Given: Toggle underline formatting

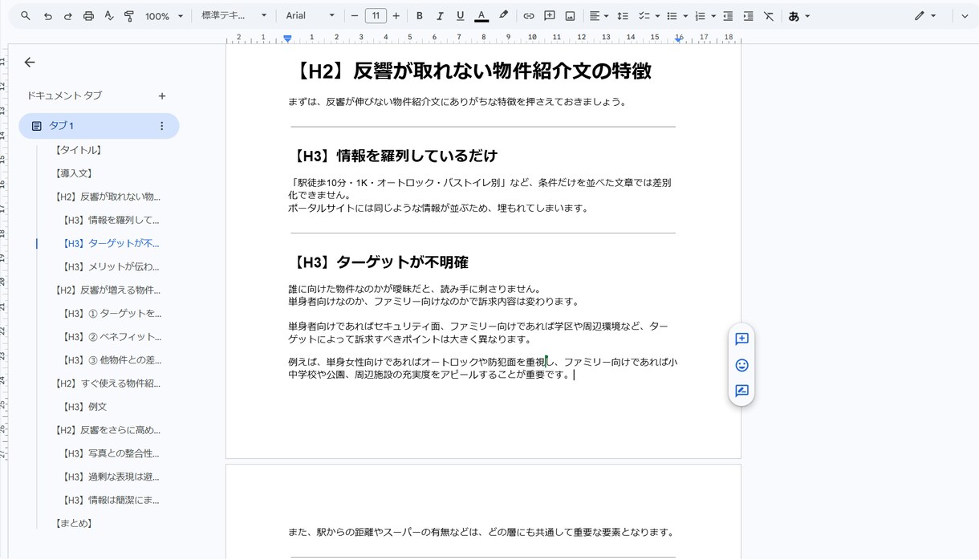Looking at the screenshot, I should click(460, 16).
